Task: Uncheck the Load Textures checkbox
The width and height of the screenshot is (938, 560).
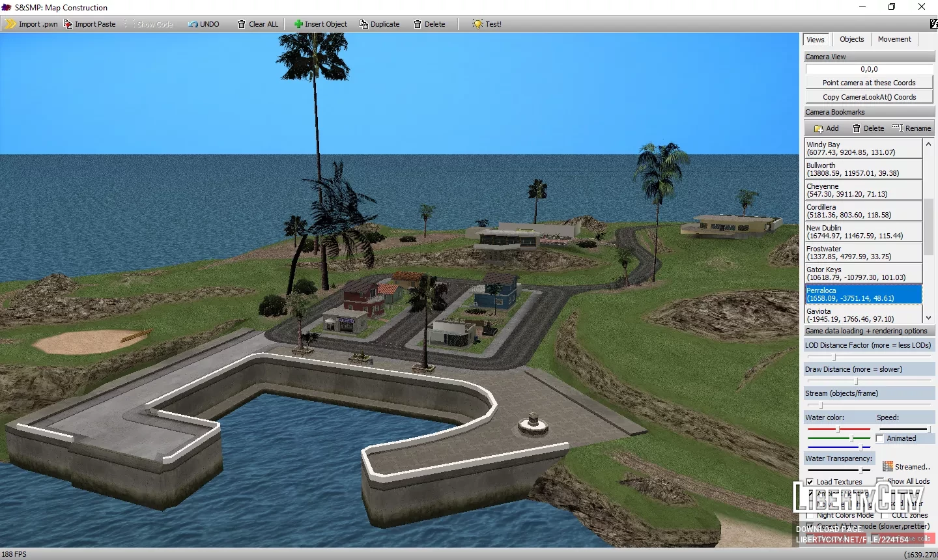Action: click(810, 482)
